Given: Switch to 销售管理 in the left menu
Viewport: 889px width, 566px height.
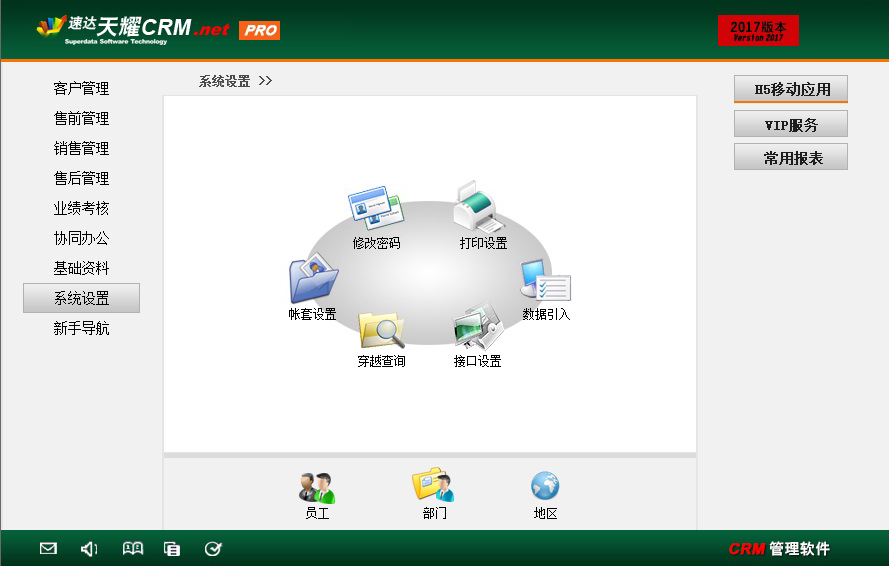Looking at the screenshot, I should pyautogui.click(x=81, y=148).
